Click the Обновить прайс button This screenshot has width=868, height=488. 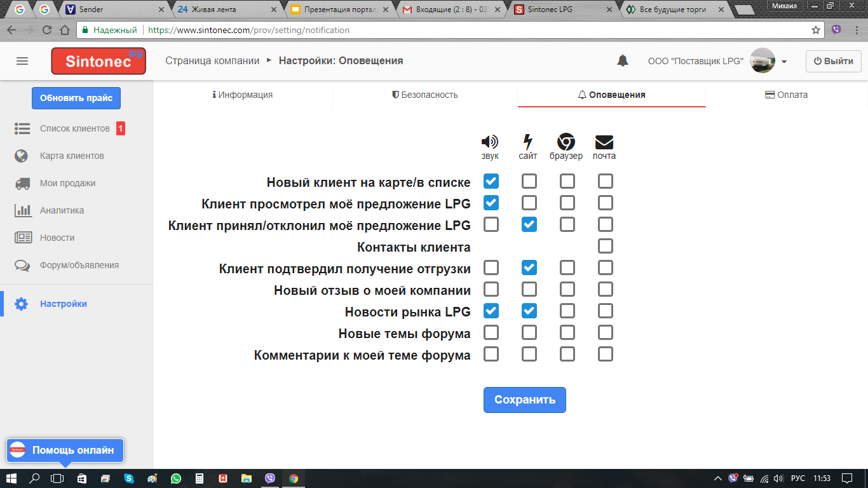[x=76, y=98]
